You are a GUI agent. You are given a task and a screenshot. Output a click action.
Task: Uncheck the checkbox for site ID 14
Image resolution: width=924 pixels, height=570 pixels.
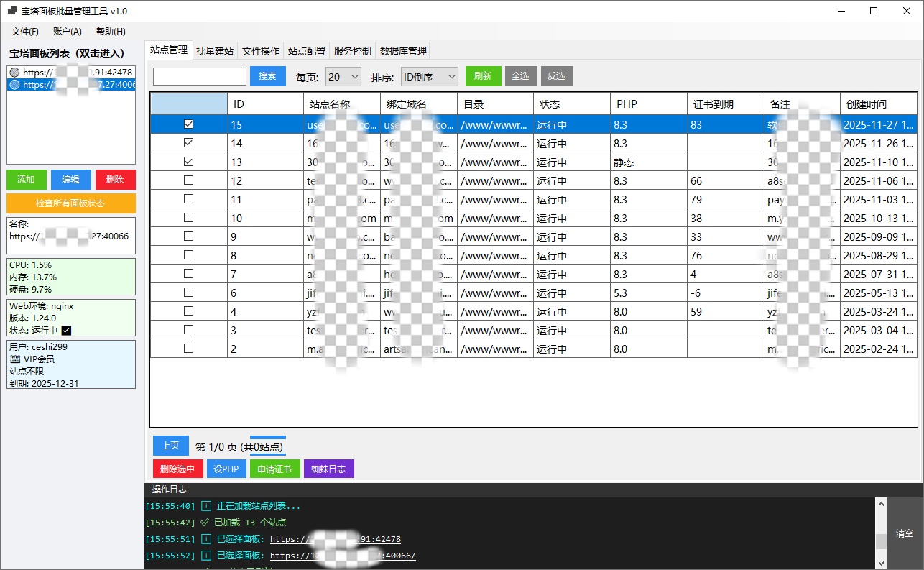(188, 143)
